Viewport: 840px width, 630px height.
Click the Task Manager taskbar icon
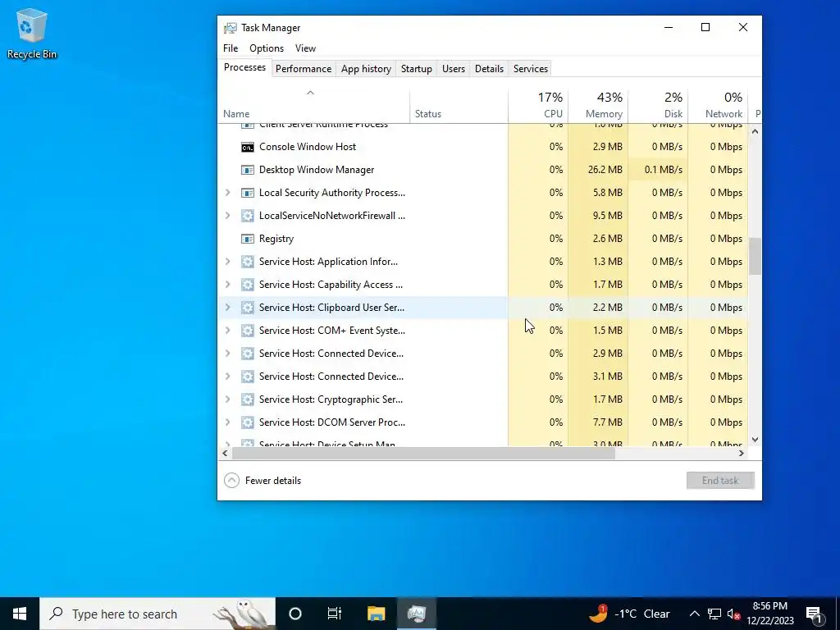pos(416,614)
